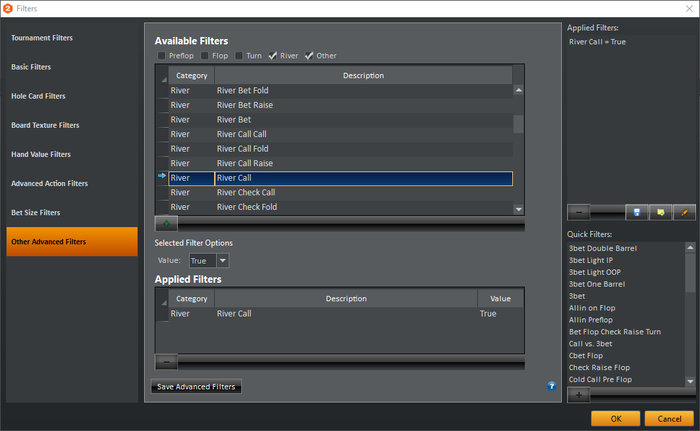Select River Call = True applied filter entry
The height and width of the screenshot is (431, 700).
coord(597,42)
